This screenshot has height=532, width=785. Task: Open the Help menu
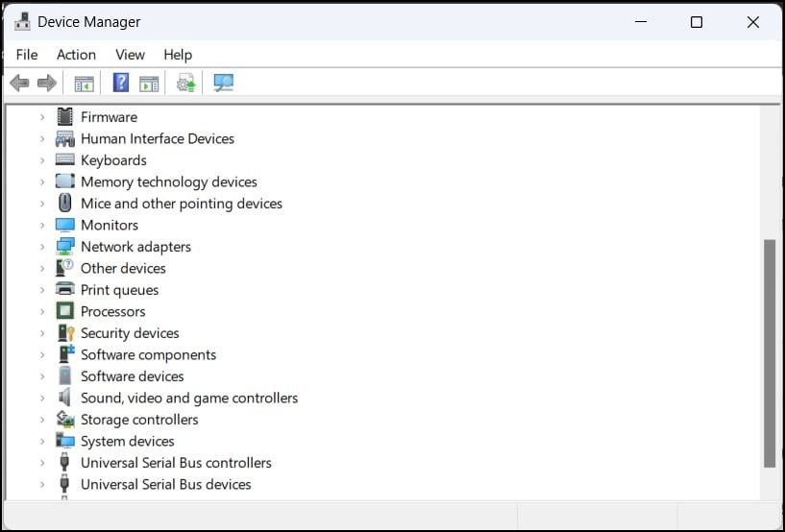pyautogui.click(x=178, y=55)
